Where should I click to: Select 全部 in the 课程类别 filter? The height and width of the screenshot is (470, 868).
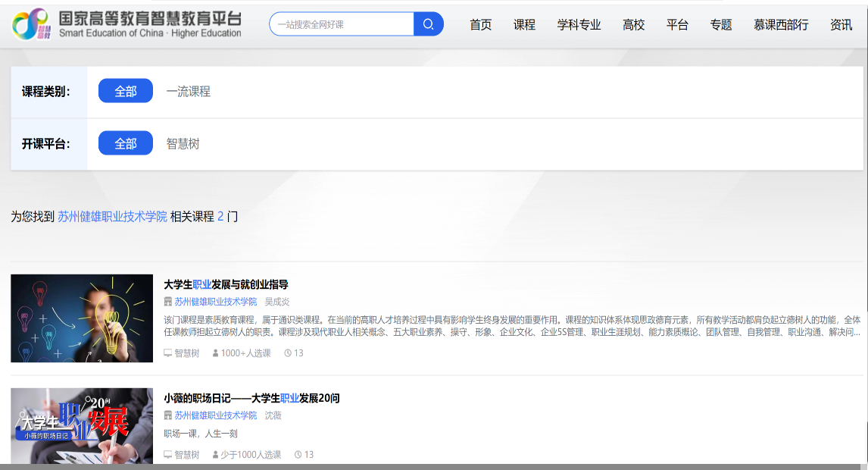tap(126, 91)
